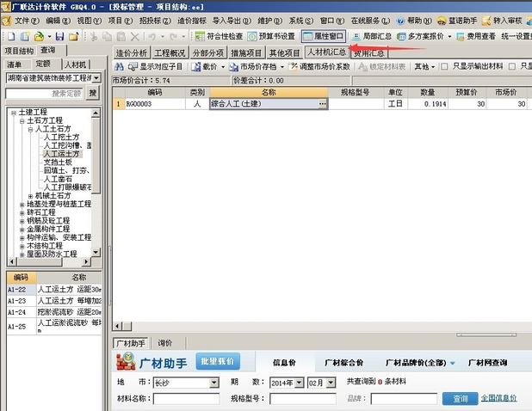Click the 材料名称 input field

tap(182, 399)
